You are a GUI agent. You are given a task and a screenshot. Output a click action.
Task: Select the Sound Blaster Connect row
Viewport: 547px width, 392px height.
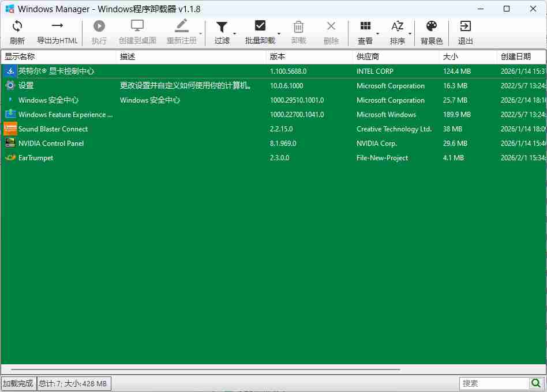click(x=53, y=129)
